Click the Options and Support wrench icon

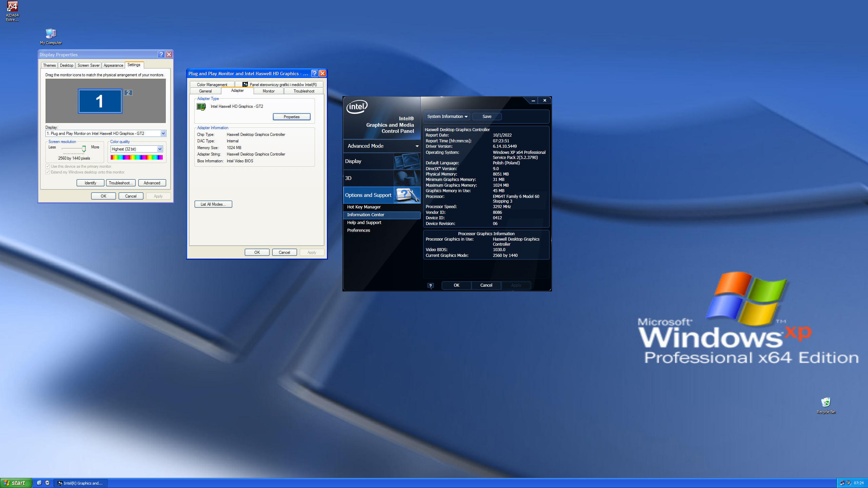coord(407,195)
